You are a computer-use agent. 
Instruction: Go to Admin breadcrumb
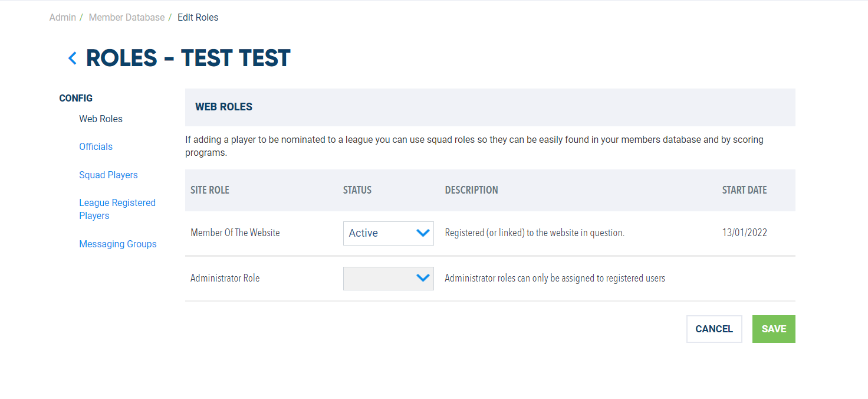pos(63,18)
